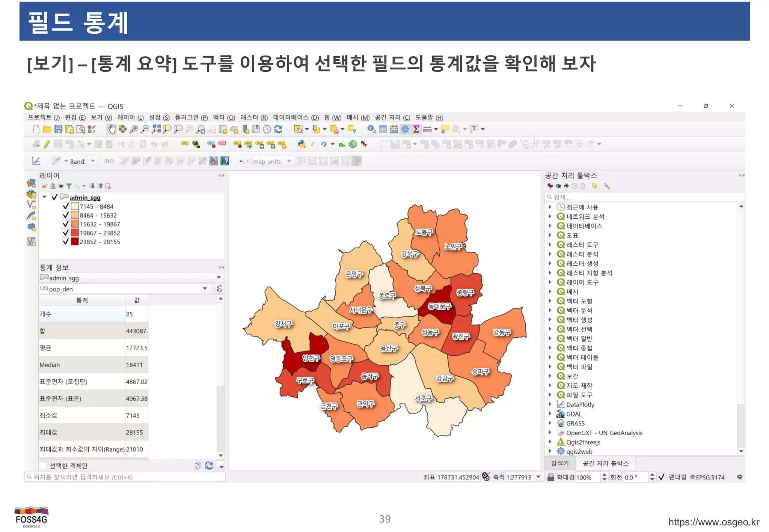769x532 pixels.
Task: Copy statistics to the clipboard
Action: [198, 466]
